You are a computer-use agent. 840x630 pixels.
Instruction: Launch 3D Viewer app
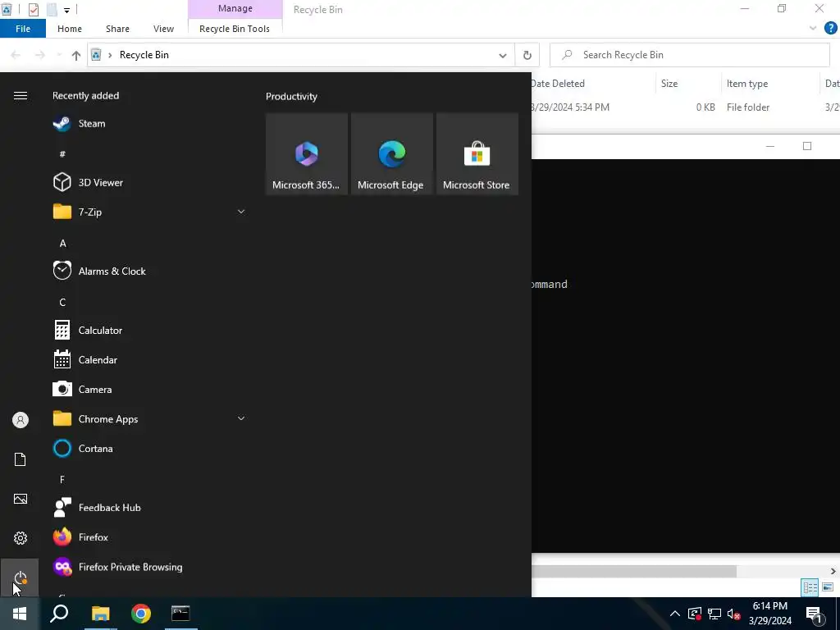coord(149,183)
